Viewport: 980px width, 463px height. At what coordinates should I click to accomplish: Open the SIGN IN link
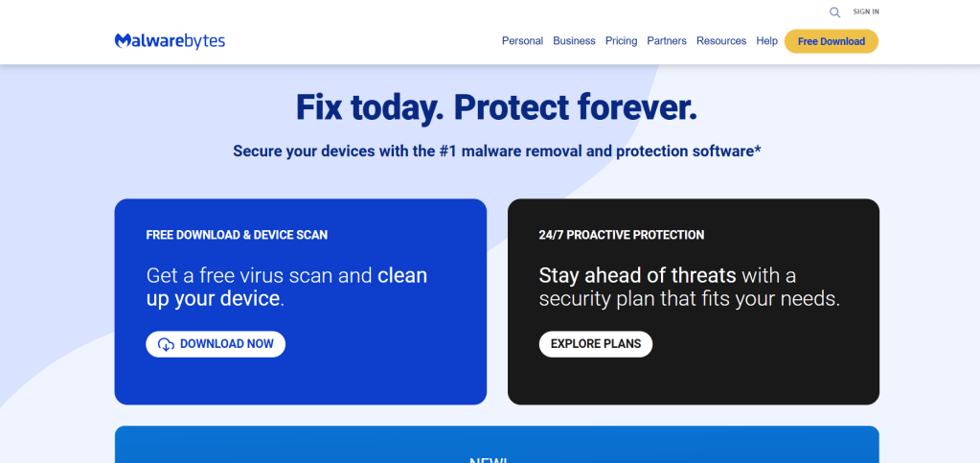(866, 12)
